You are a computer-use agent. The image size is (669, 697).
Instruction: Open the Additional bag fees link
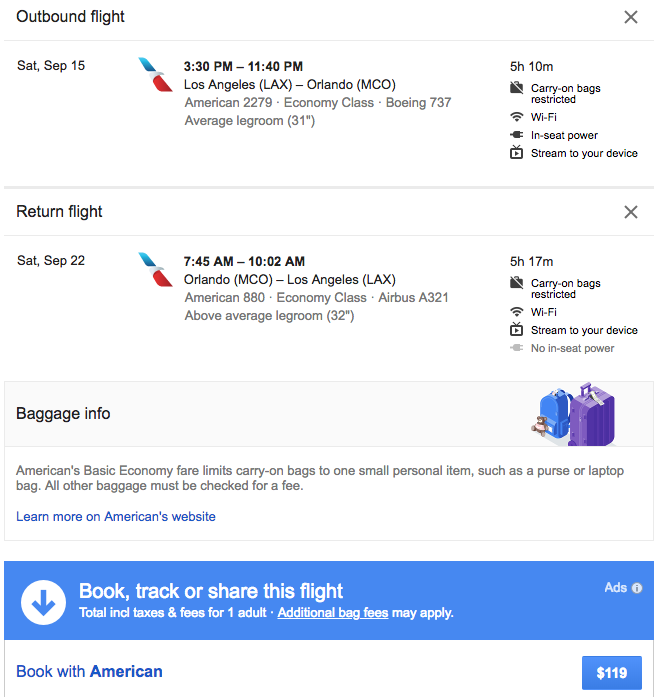pos(333,612)
